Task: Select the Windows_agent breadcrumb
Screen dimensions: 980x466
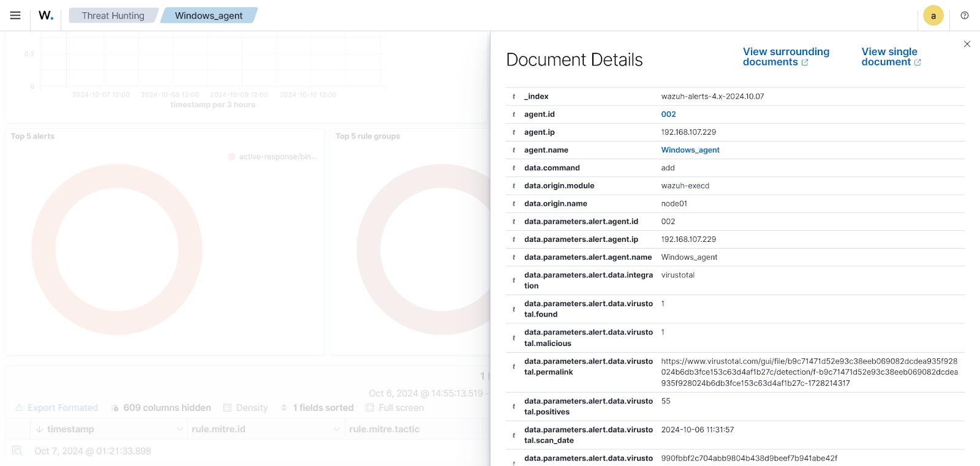Action: [x=209, y=15]
